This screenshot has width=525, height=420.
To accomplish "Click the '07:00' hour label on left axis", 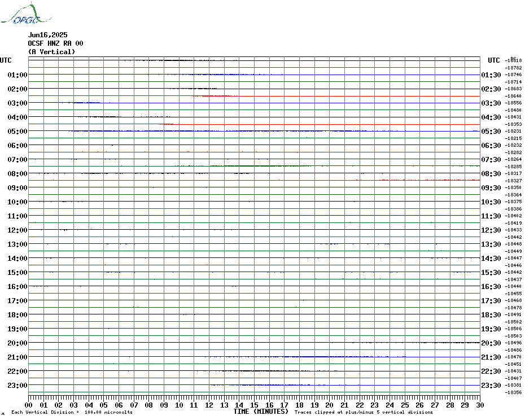I will [x=17, y=159].
